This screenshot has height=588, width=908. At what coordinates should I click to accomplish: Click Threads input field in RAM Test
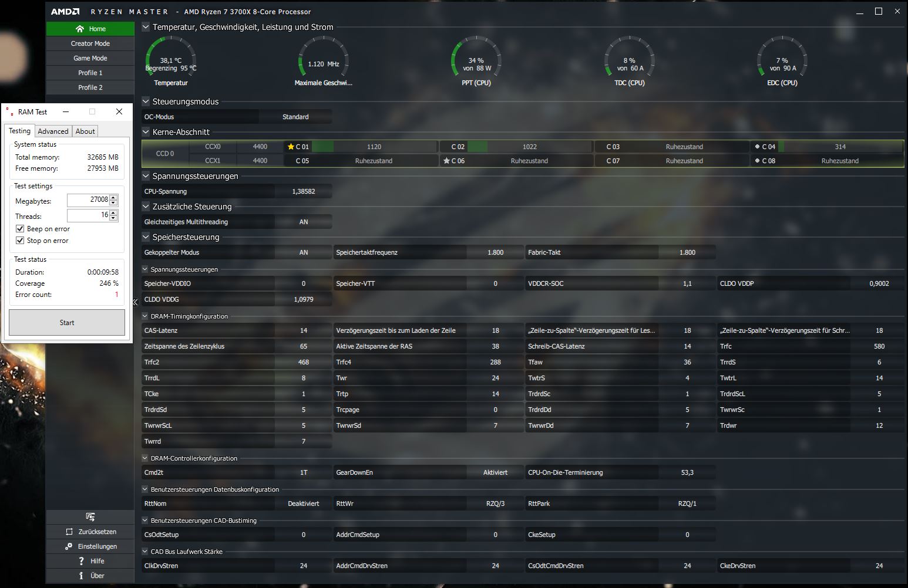click(x=88, y=215)
